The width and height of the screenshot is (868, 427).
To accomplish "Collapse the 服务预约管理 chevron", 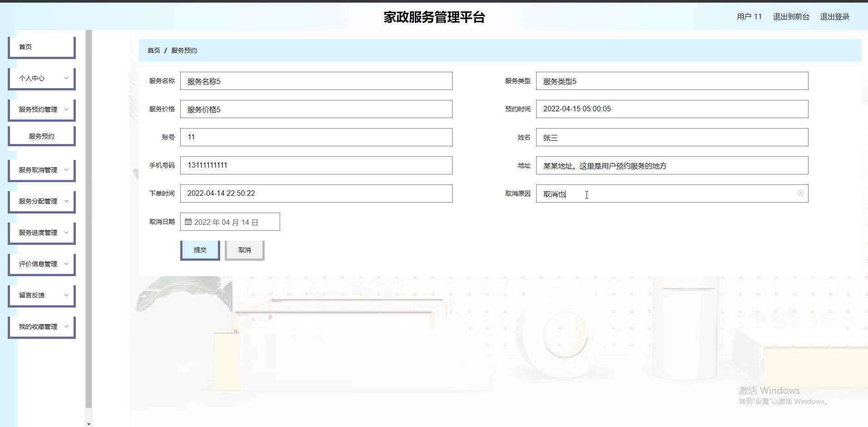I will tap(66, 109).
